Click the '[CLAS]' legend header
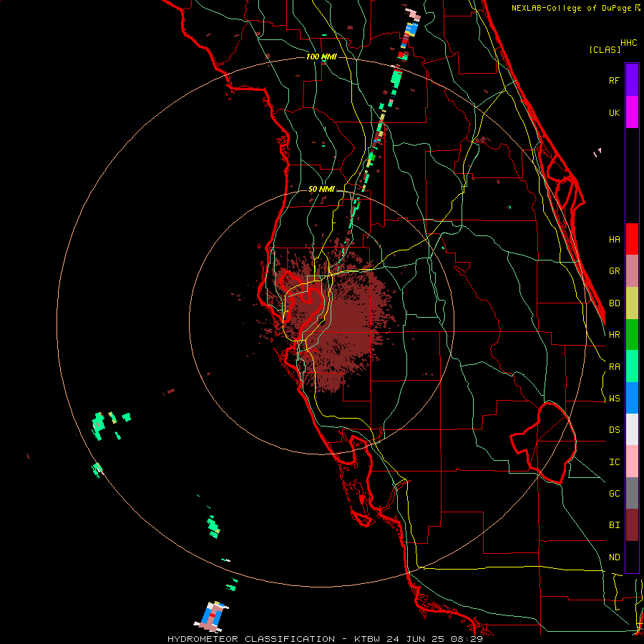Image resolution: width=644 pixels, height=644 pixels. point(605,49)
